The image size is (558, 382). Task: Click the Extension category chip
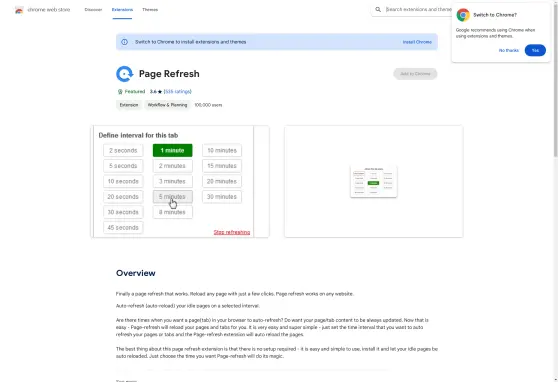tap(129, 105)
